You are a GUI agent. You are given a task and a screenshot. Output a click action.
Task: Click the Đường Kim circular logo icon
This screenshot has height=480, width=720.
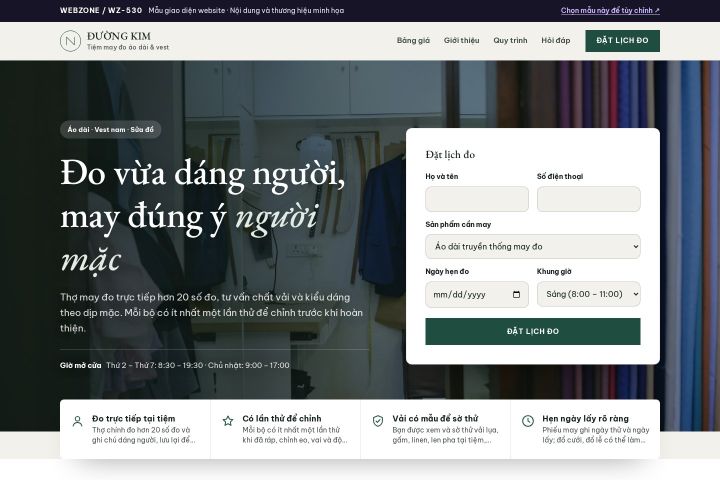70,41
